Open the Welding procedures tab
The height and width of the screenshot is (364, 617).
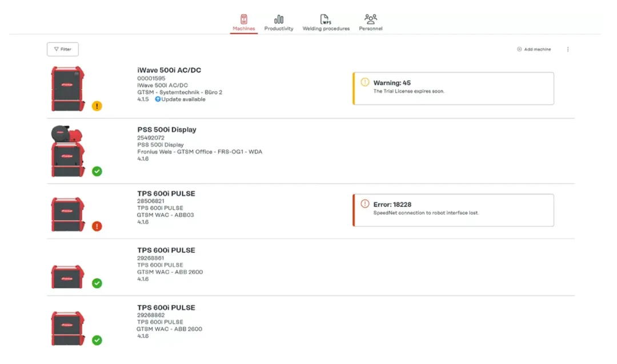(x=326, y=23)
